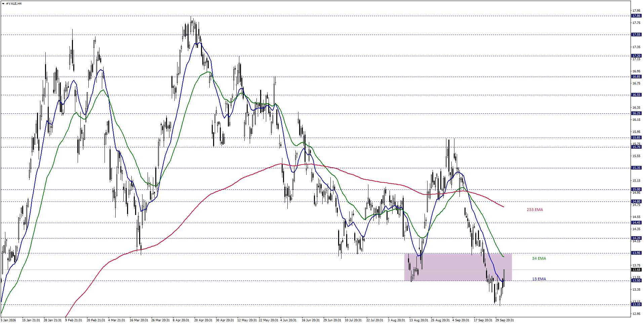Click the 13.50 price level tag
Viewport: 644px width, 324px height.
pyautogui.click(x=636, y=281)
